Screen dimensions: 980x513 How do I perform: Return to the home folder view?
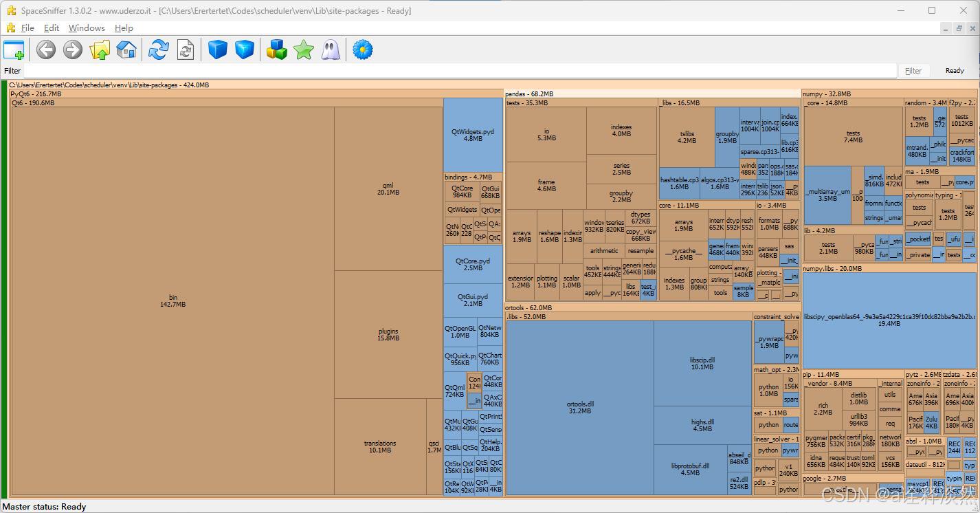point(126,50)
